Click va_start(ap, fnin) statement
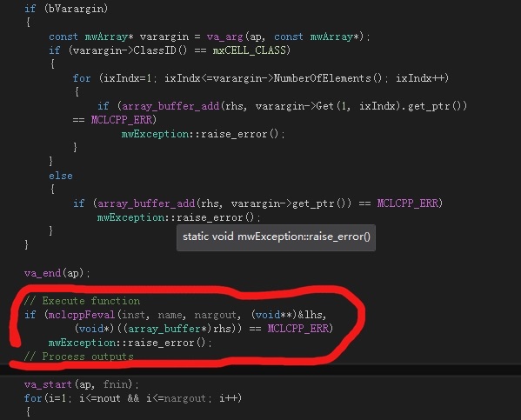The image size is (521, 420). (x=82, y=384)
